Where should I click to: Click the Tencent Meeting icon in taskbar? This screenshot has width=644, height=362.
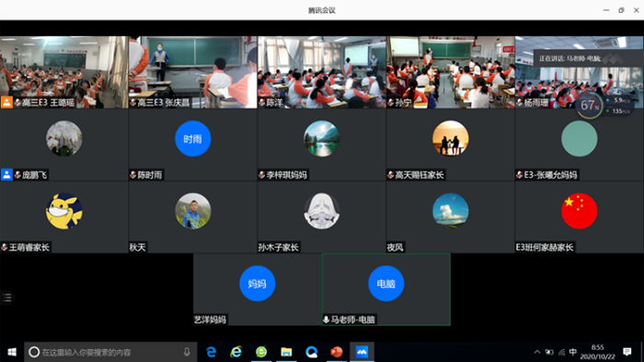(362, 352)
